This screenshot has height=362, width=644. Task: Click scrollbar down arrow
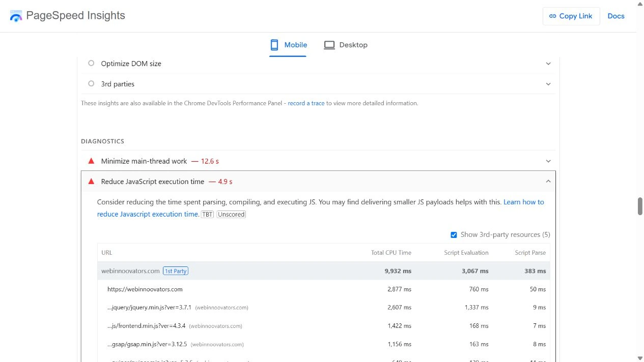640,358
